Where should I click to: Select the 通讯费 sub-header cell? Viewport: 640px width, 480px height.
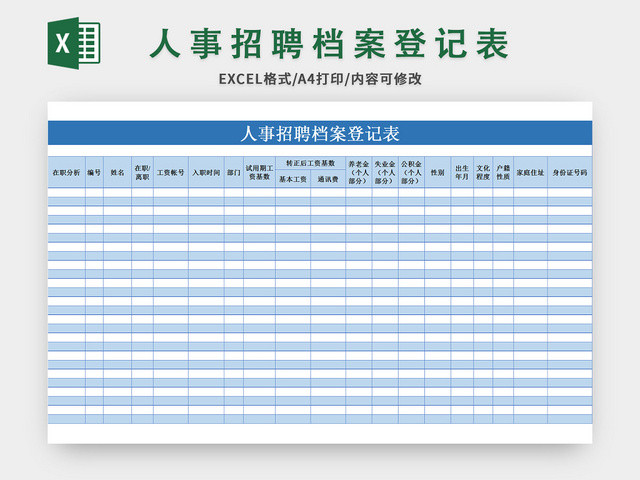(328, 179)
